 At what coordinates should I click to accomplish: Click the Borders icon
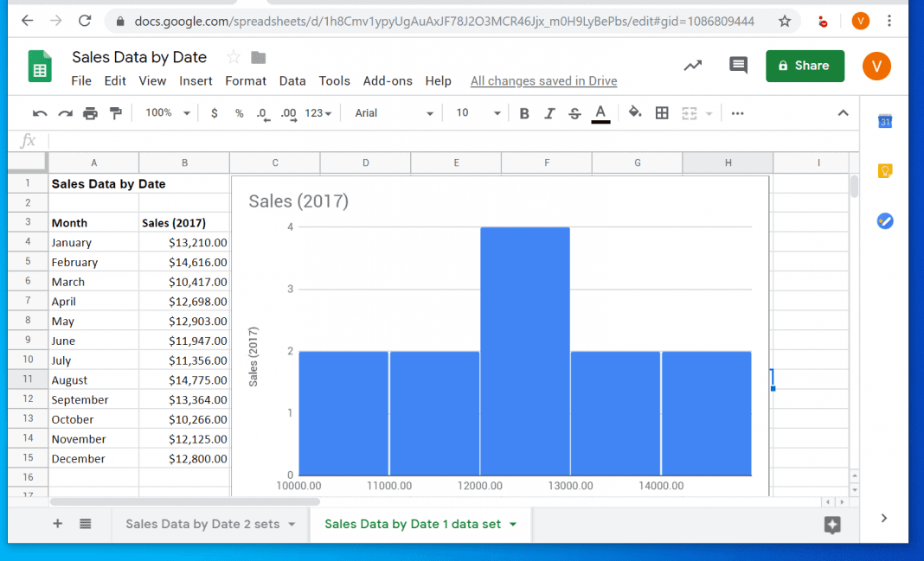click(662, 112)
